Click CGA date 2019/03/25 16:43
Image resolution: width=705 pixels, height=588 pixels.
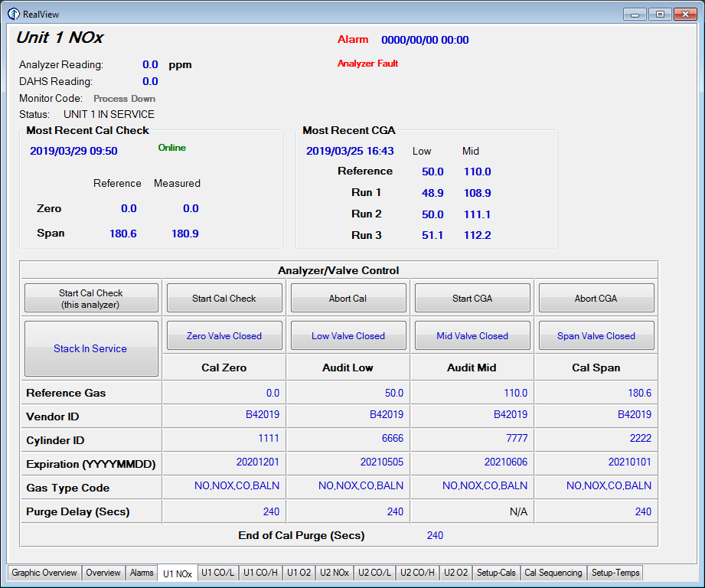tap(350, 151)
